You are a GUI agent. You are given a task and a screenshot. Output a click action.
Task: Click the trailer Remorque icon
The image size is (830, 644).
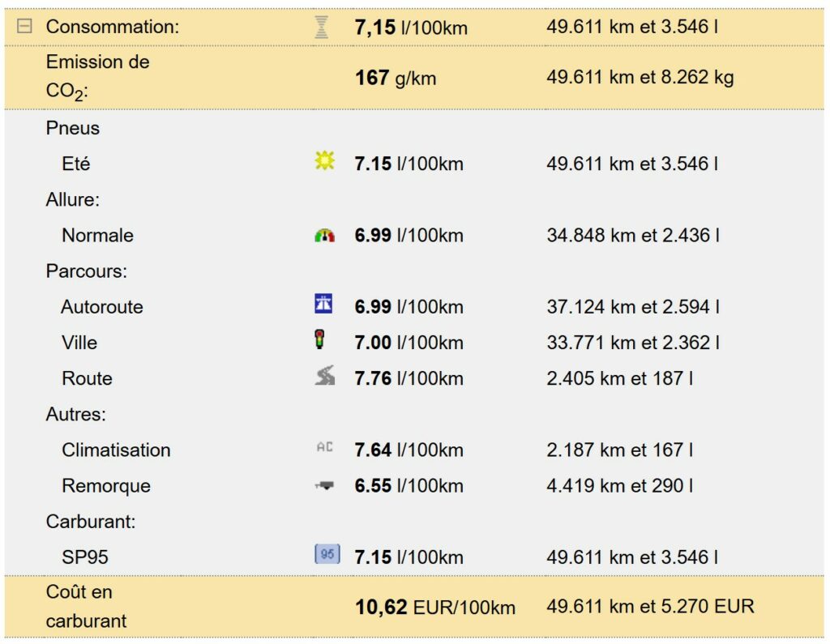pyautogui.click(x=324, y=485)
